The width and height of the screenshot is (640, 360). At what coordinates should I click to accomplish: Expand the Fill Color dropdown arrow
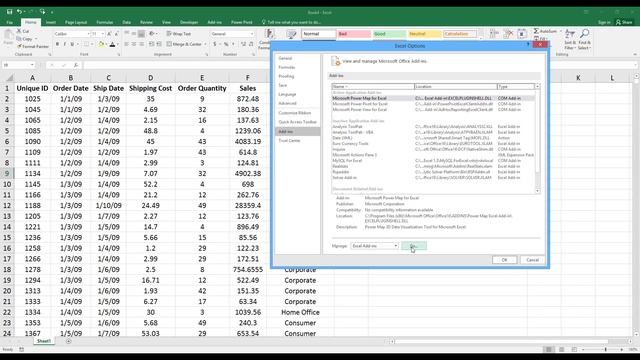106,44
